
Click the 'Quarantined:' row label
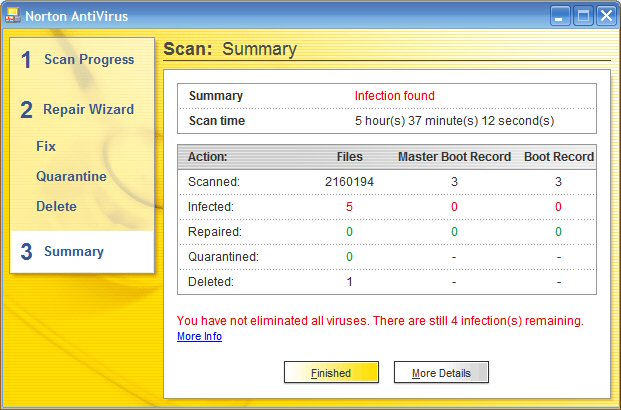(x=223, y=257)
